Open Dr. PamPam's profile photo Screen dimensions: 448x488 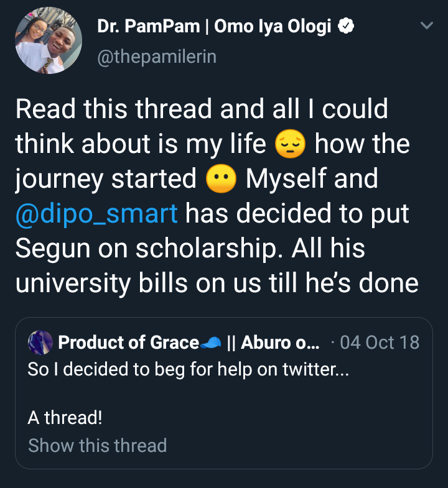49,40
